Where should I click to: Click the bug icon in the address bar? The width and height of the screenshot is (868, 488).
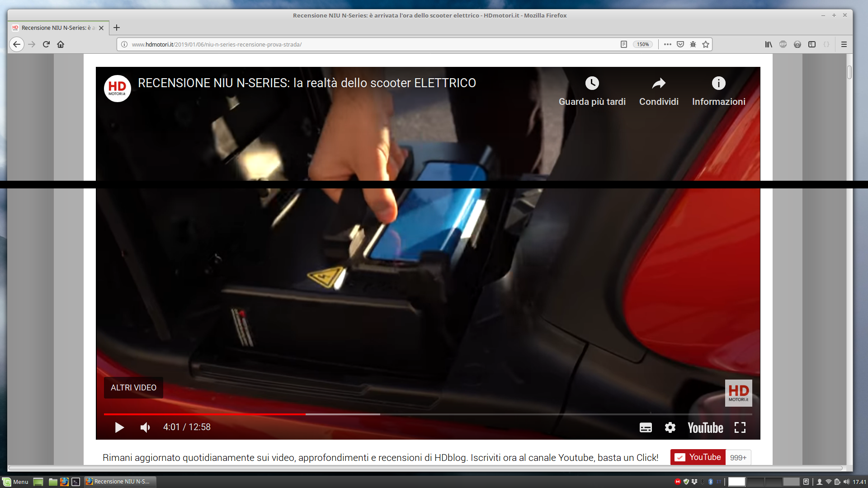pyautogui.click(x=693, y=44)
